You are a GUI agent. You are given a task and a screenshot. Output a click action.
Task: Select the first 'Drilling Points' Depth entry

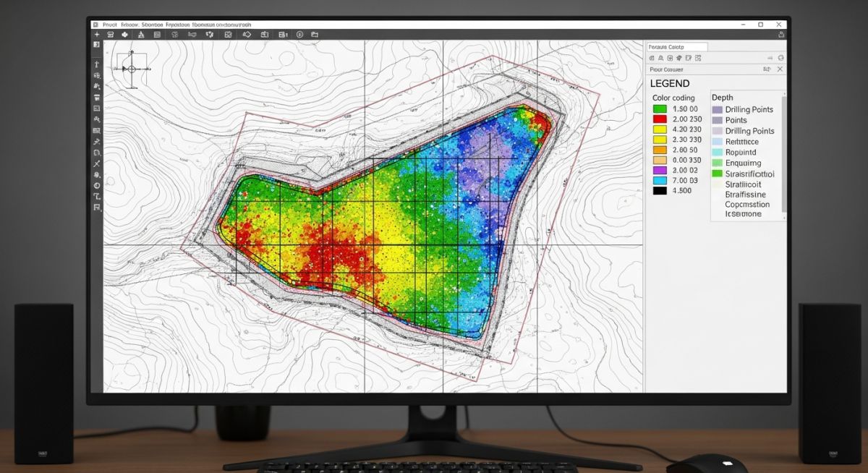pyautogui.click(x=749, y=109)
